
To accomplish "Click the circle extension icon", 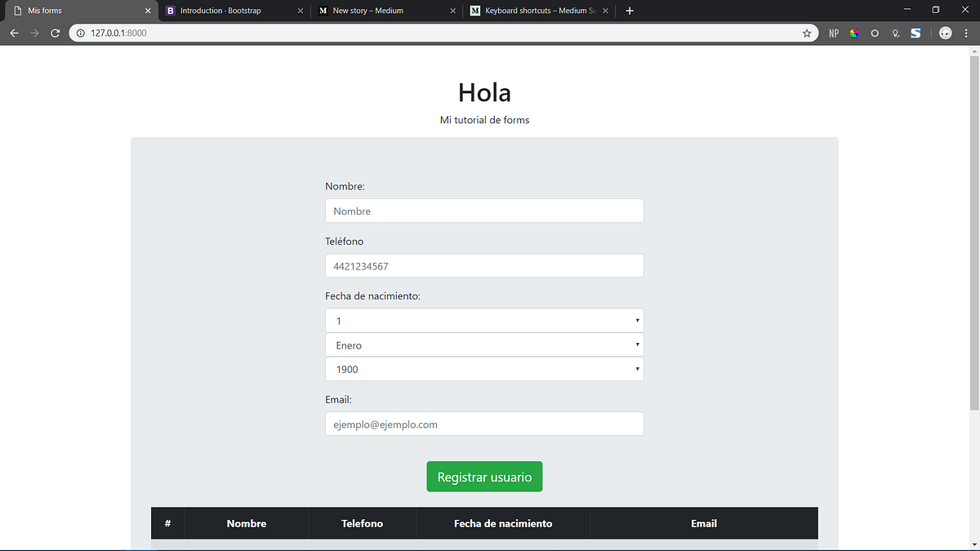I will 875,33.
